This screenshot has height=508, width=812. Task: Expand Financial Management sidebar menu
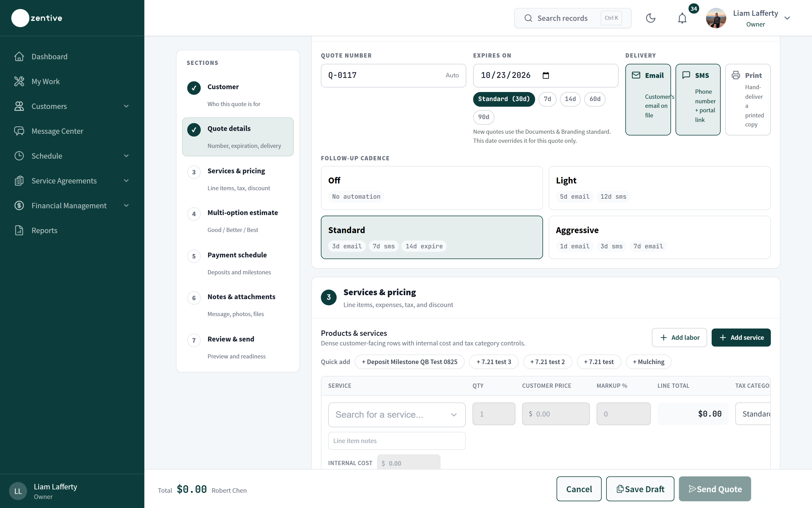(127, 206)
